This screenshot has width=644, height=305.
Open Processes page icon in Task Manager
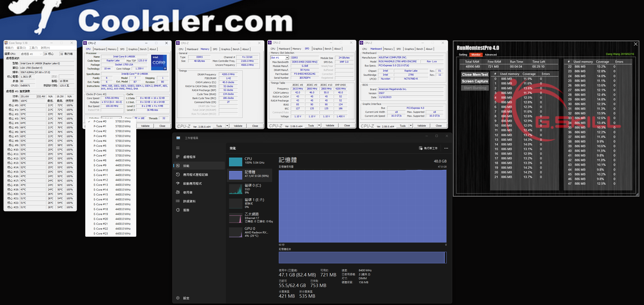coord(178,157)
